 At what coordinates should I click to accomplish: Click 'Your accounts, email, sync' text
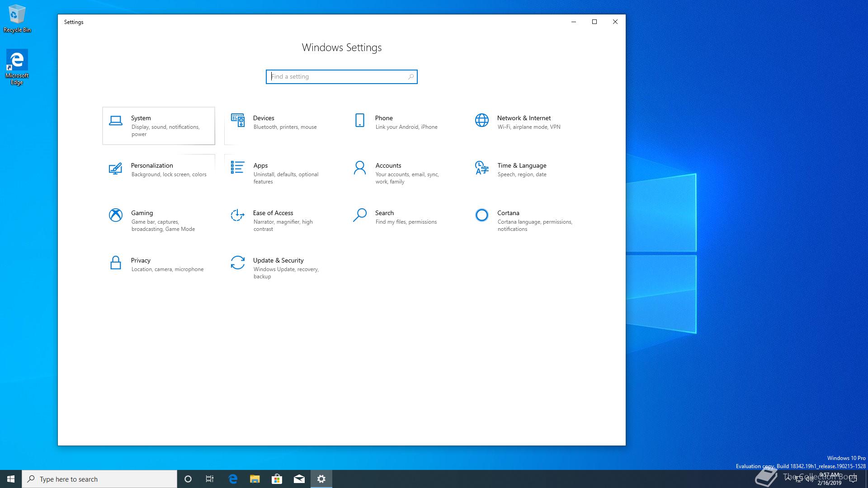tap(407, 178)
